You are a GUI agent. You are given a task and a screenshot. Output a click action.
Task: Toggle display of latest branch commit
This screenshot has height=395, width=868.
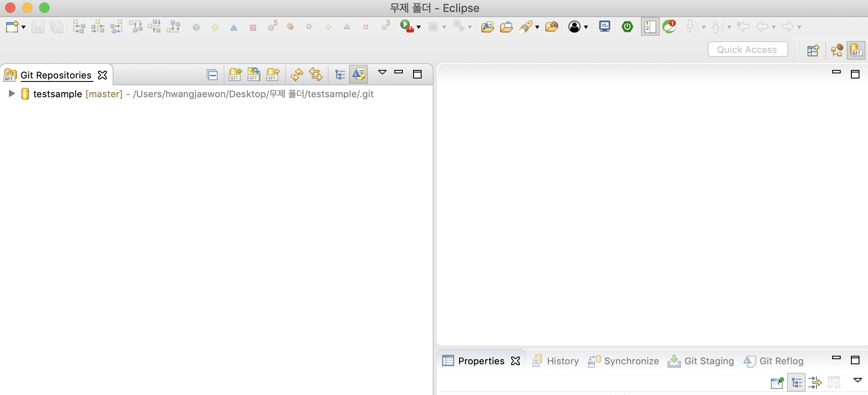point(358,74)
